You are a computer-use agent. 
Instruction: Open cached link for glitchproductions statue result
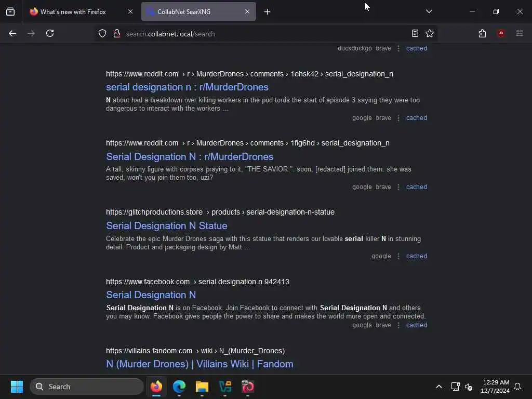click(x=416, y=256)
